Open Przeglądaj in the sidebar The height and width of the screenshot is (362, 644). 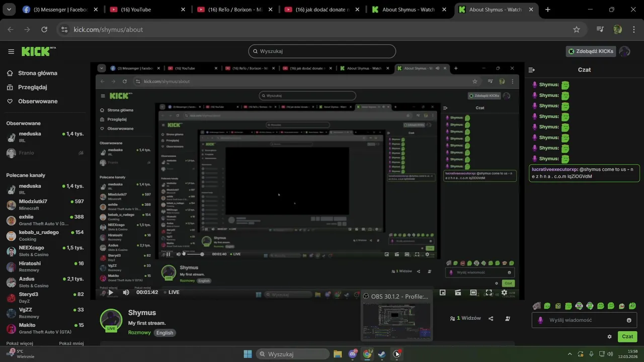(27, 87)
